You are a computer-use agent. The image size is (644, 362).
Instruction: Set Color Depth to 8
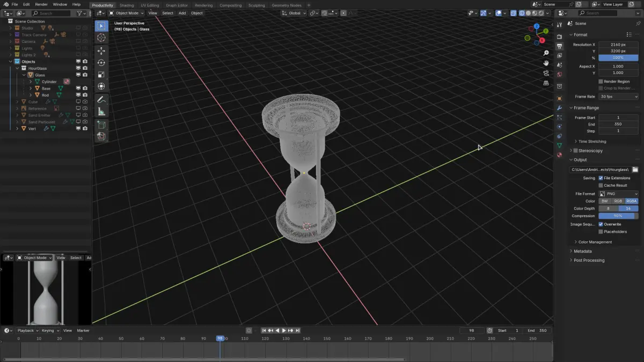[x=608, y=208]
